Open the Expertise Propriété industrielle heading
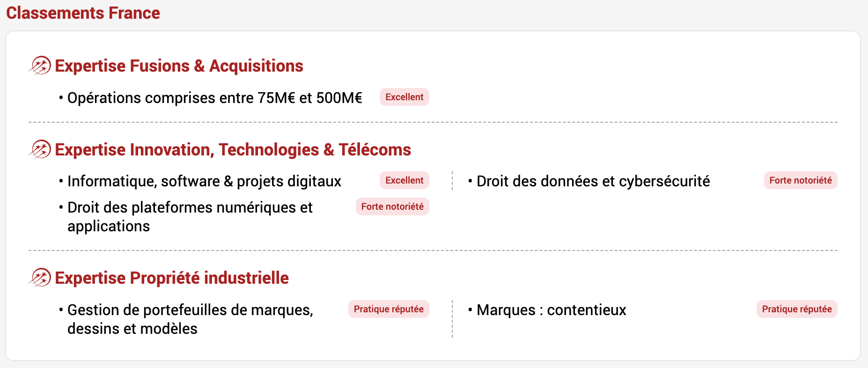This screenshot has height=368, width=868. (172, 278)
